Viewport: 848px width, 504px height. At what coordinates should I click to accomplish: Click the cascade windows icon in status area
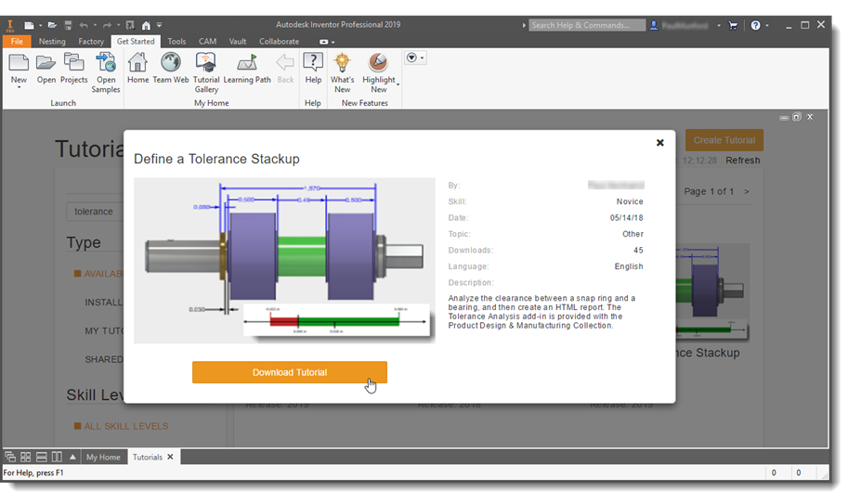pyautogui.click(x=9, y=457)
